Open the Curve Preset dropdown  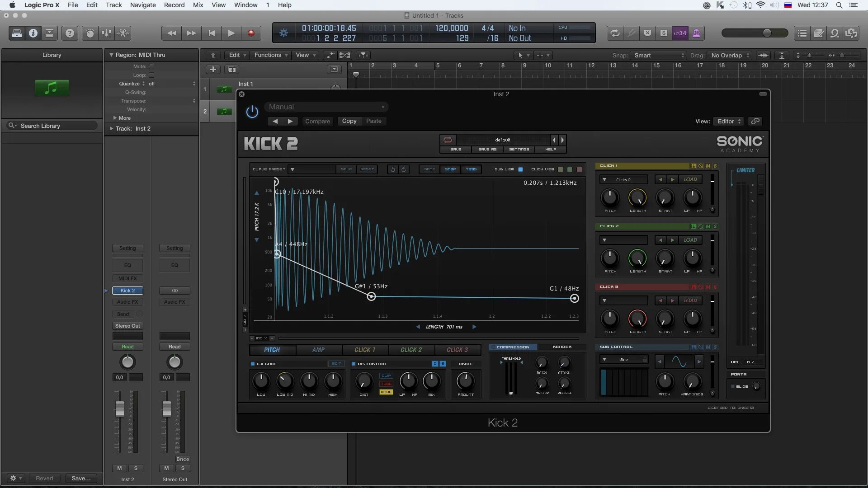pos(292,169)
